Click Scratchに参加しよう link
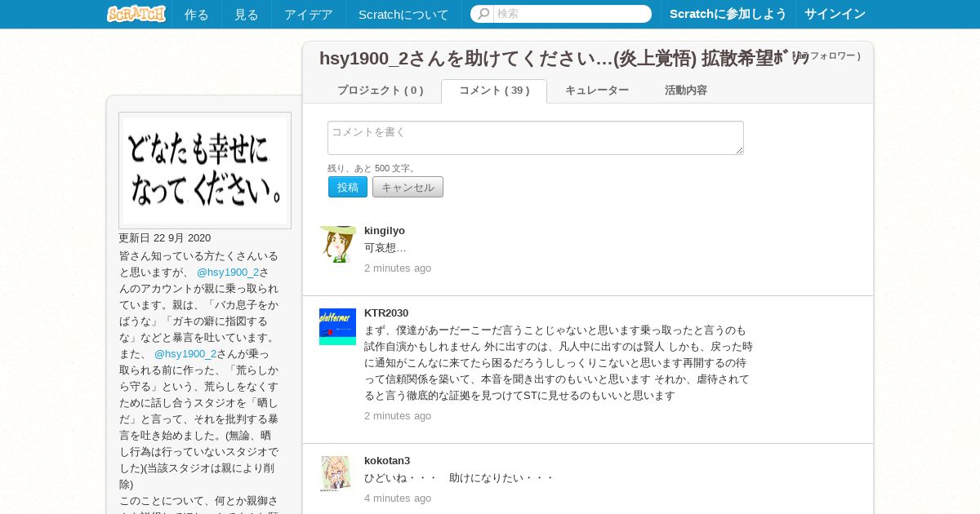 728,14
